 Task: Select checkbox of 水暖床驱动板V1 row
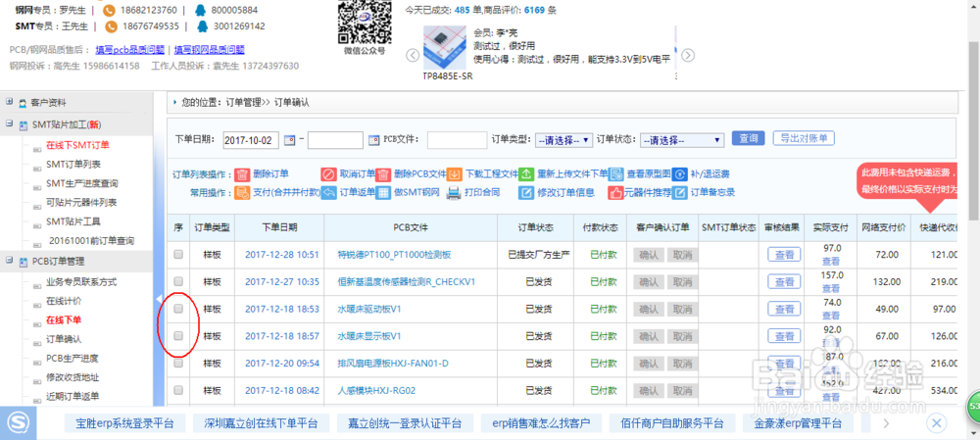point(178,308)
